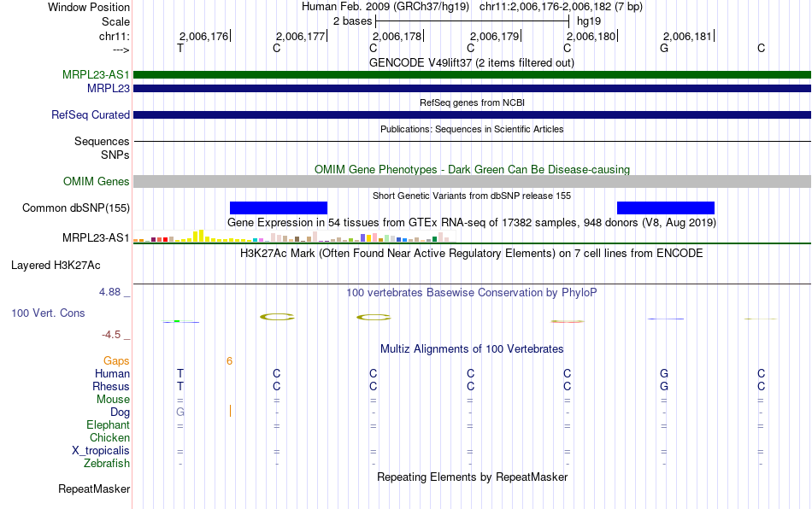The height and width of the screenshot is (509, 812).
Task: Click the OMIM Genes track label
Action: [x=97, y=182]
